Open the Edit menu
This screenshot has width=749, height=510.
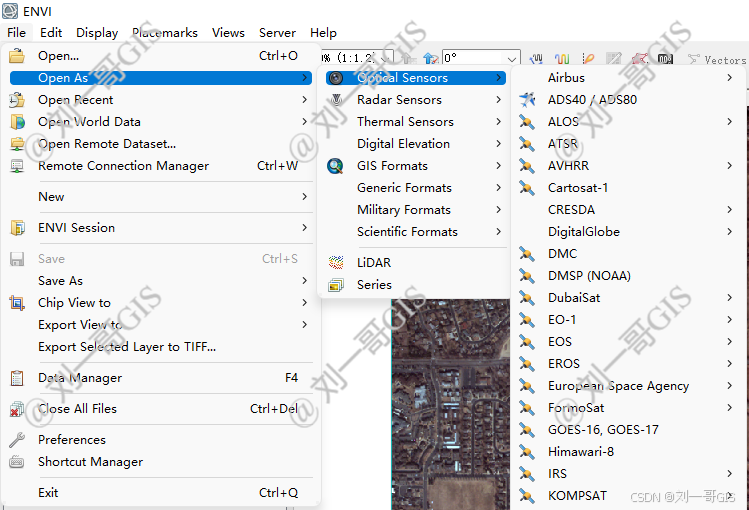(51, 32)
